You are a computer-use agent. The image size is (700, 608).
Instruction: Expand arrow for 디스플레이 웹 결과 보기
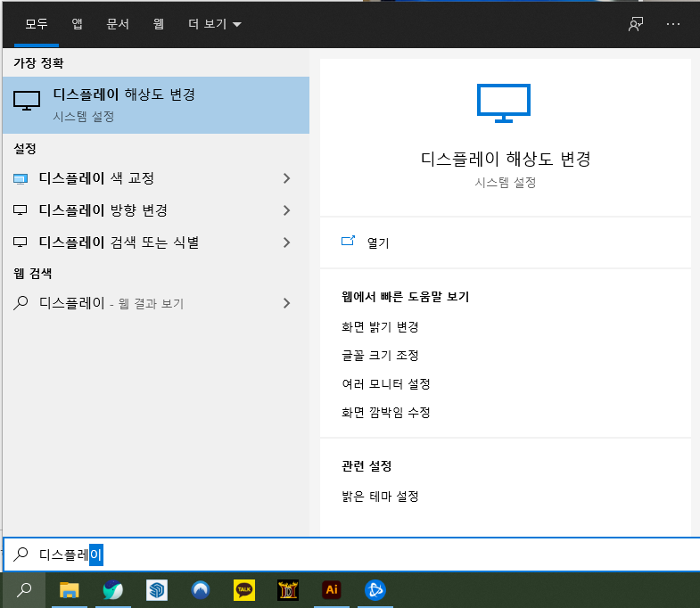(x=286, y=303)
